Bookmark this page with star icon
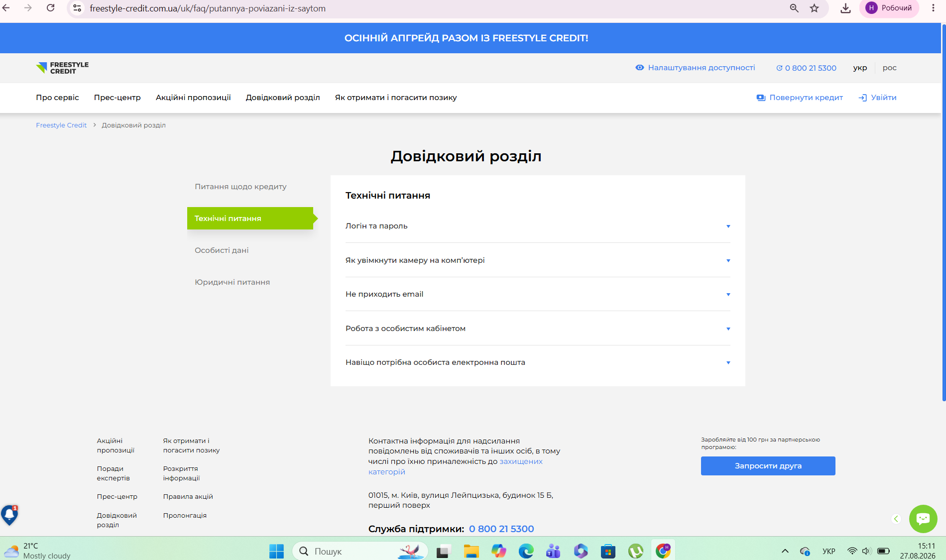This screenshot has height=560, width=946. [x=815, y=8]
